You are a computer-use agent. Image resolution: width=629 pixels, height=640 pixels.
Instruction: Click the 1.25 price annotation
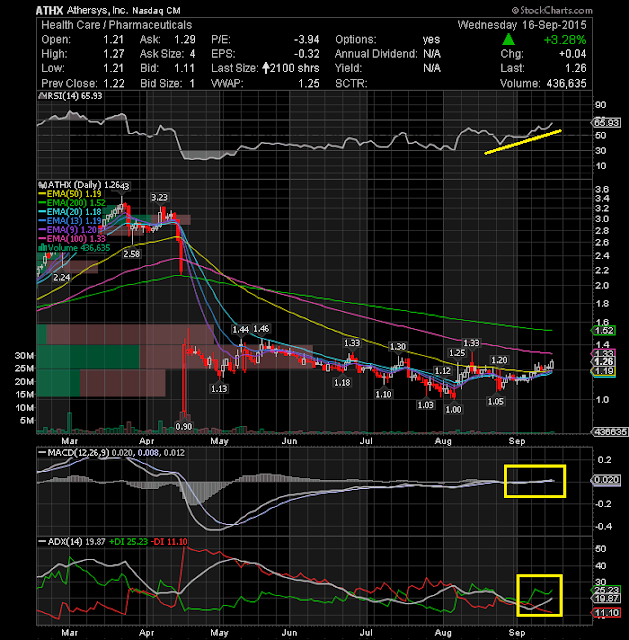coord(457,353)
